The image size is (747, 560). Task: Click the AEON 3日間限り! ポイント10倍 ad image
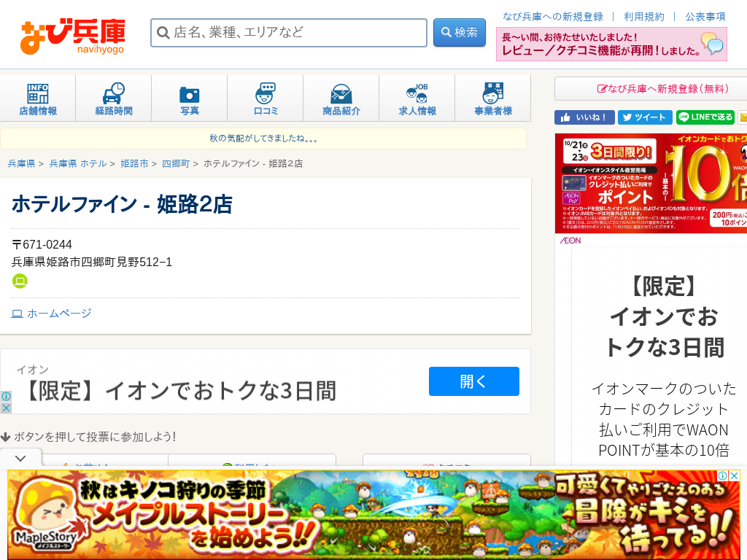tap(651, 183)
